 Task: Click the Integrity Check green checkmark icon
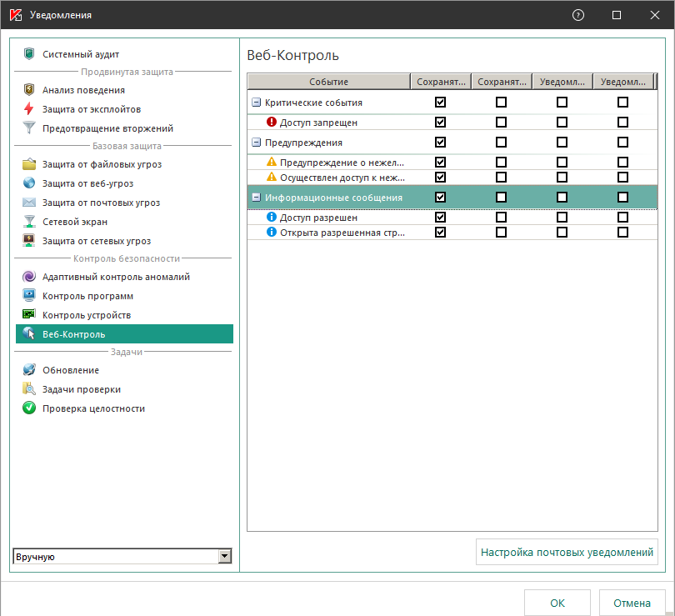point(29,408)
